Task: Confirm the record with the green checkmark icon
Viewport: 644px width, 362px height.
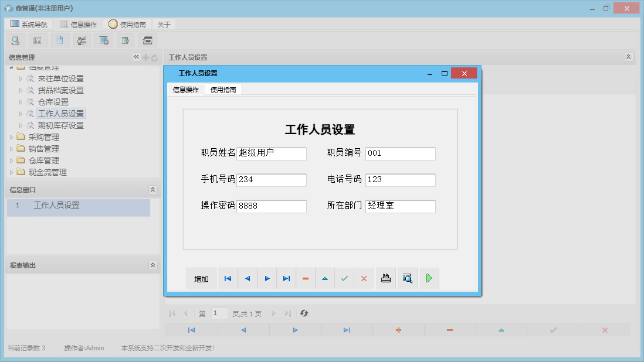Action: [x=344, y=278]
